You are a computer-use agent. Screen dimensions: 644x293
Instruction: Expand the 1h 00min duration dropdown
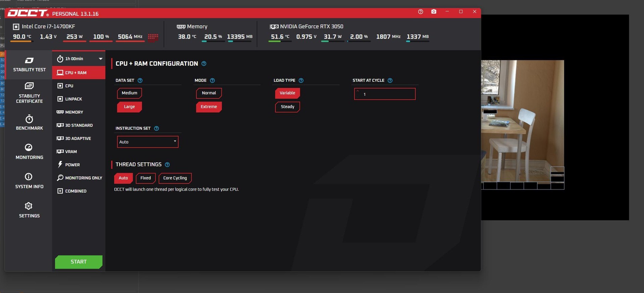point(79,59)
